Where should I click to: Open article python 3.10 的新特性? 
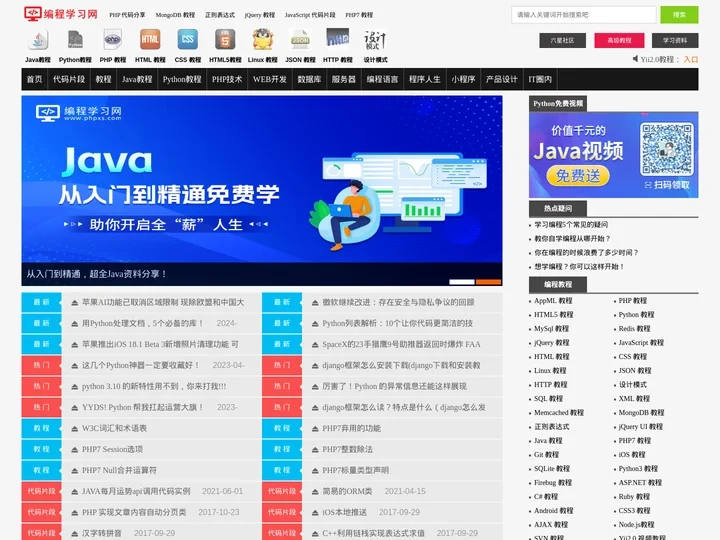pos(154,386)
